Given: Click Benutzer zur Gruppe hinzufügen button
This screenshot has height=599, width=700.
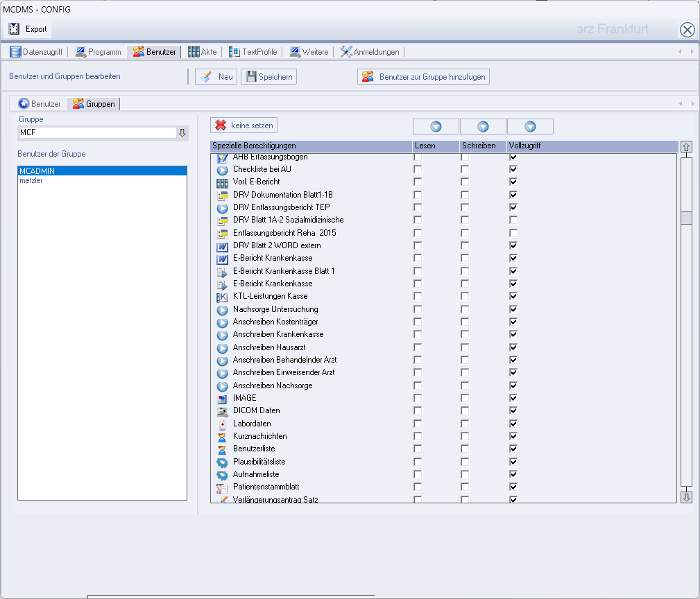Looking at the screenshot, I should pyautogui.click(x=423, y=77).
